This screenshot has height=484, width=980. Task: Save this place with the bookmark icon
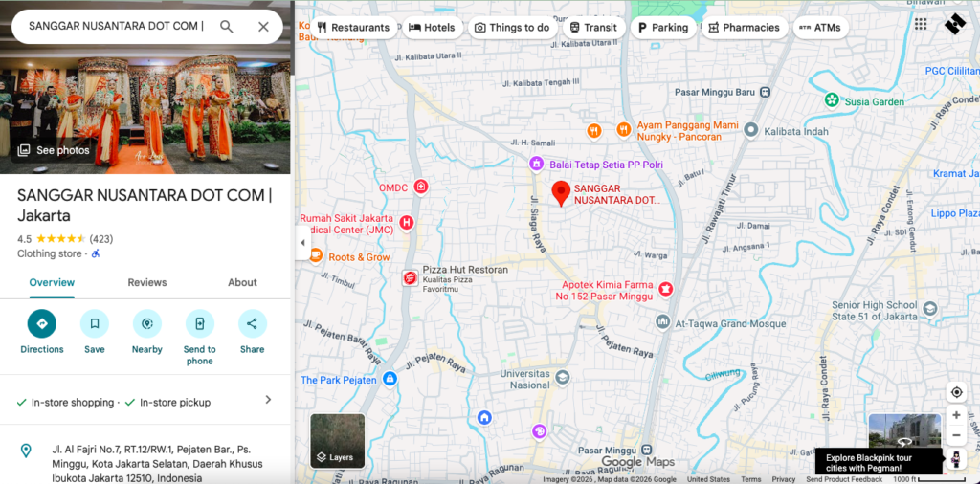click(95, 324)
